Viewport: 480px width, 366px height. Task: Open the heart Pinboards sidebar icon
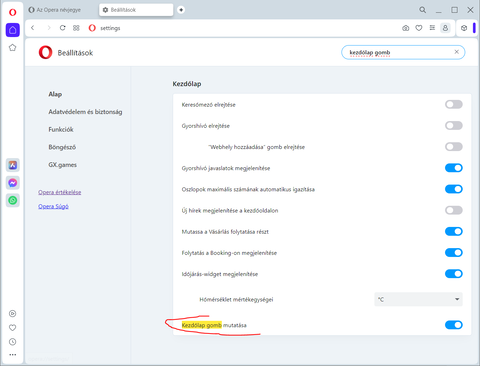(x=12, y=328)
